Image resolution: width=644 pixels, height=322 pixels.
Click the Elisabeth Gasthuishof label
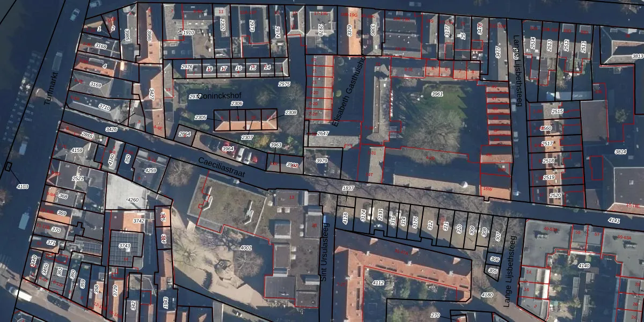click(x=348, y=91)
